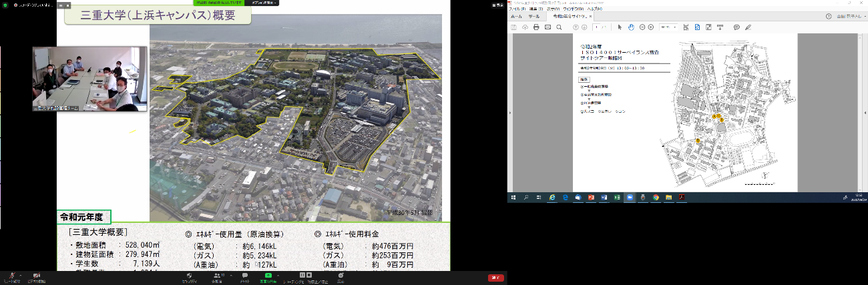Click the Acrobat add comment bubble icon

pyautogui.click(x=736, y=27)
